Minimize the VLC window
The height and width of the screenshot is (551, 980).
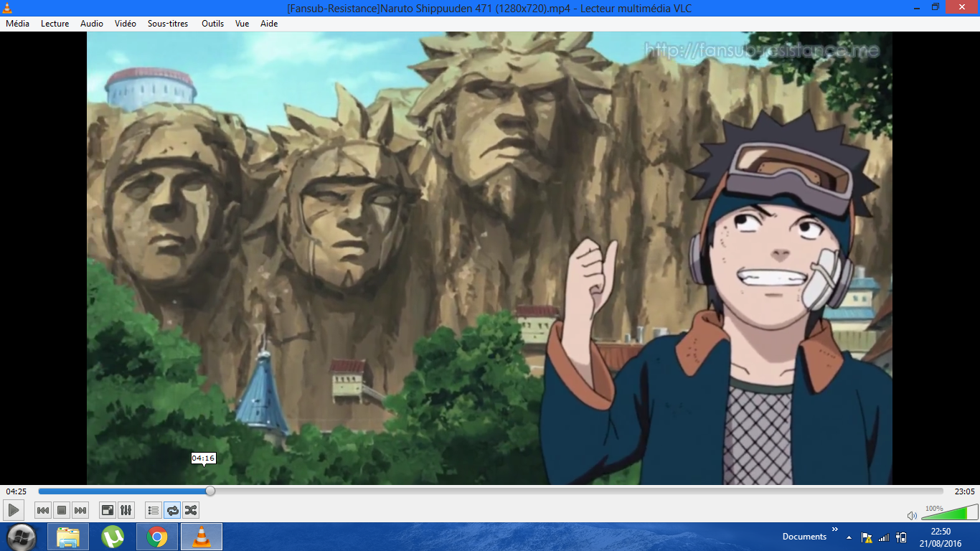click(918, 6)
